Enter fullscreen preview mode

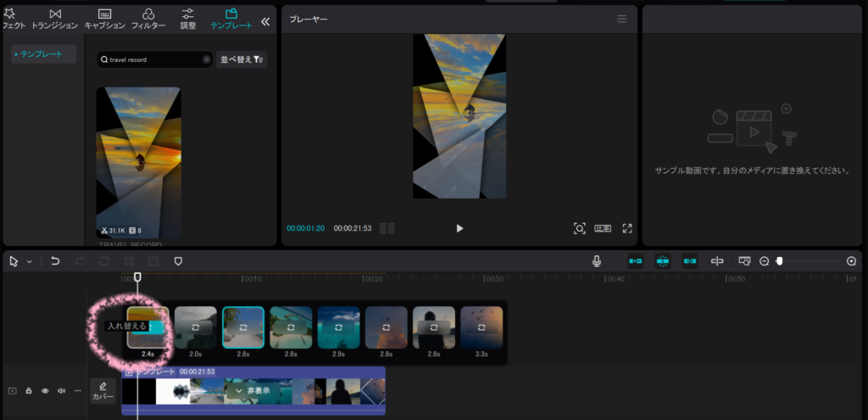(627, 228)
